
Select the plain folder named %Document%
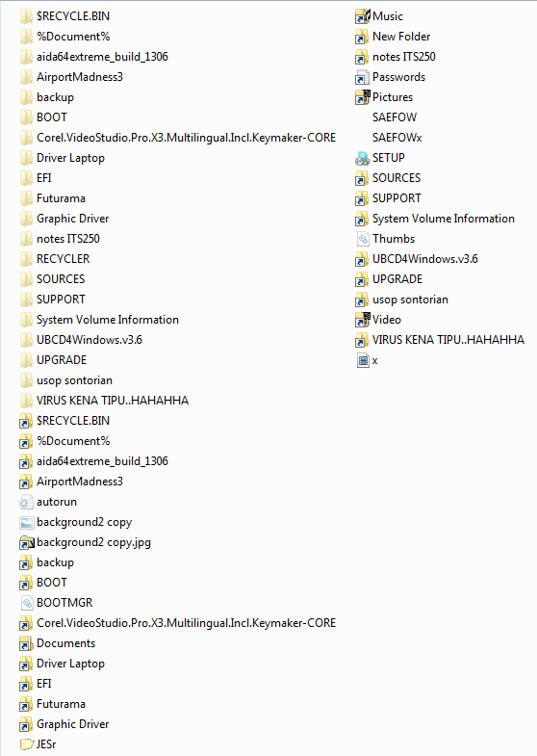click(x=73, y=37)
